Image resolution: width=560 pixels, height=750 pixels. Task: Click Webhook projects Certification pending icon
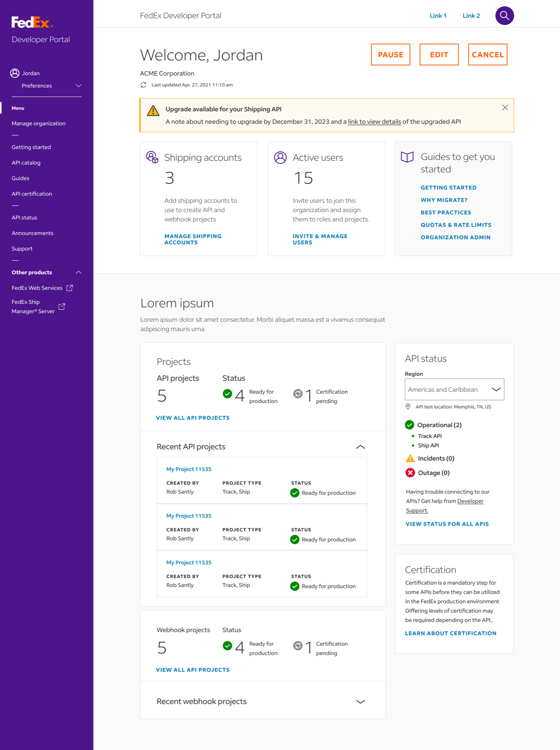click(x=298, y=646)
